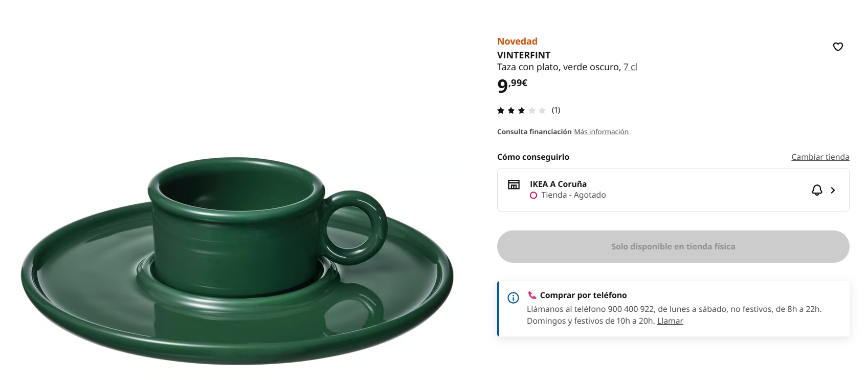Click the Novedad label
The image size is (868, 380).
[517, 41]
